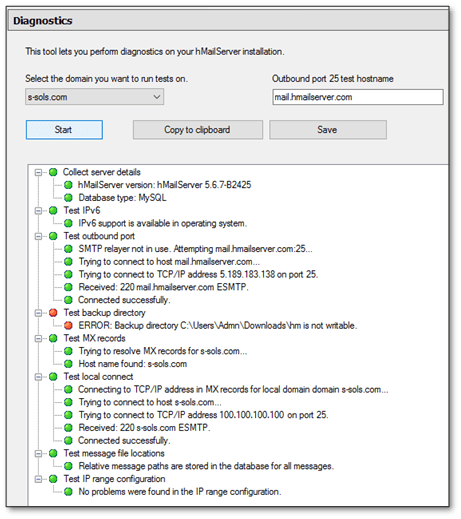Click red error icon beside Test backup directory

53,313
